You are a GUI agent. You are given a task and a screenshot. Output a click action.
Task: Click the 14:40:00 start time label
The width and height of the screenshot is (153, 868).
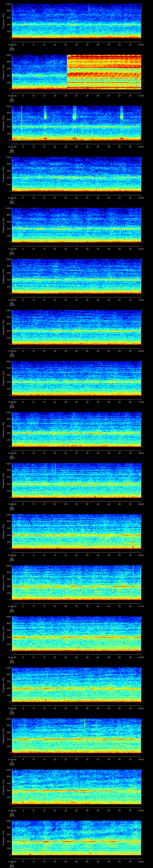pos(12,606)
